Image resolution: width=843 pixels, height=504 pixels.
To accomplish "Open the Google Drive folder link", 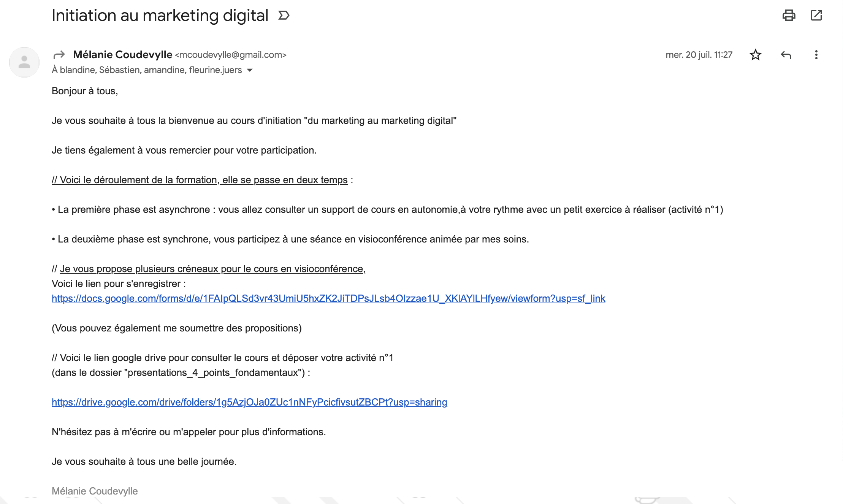I will coord(249,403).
